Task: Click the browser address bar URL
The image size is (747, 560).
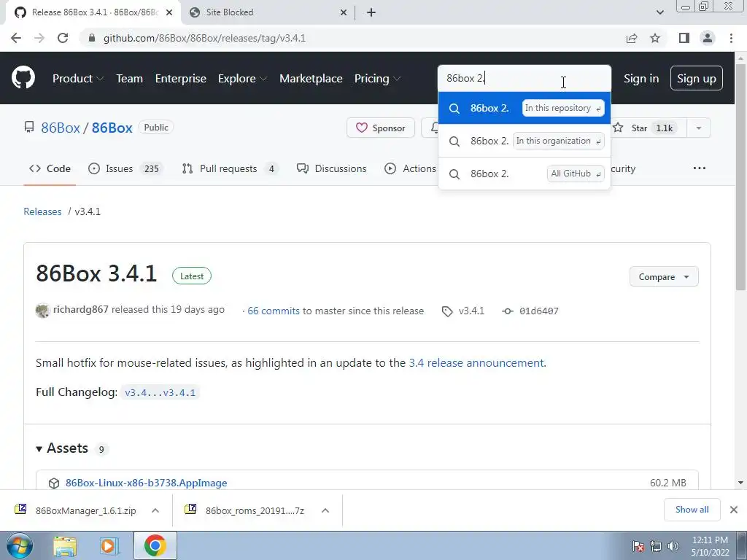Action: pyautogui.click(x=204, y=38)
